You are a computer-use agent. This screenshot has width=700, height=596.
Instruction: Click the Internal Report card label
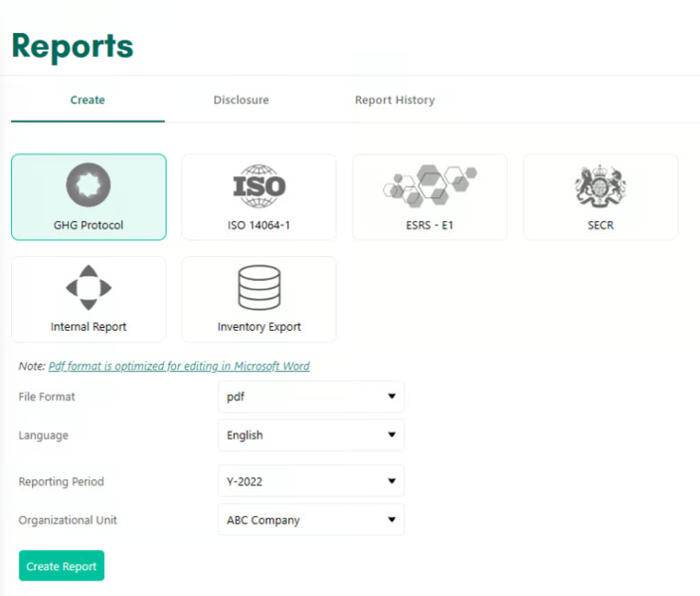(x=88, y=327)
